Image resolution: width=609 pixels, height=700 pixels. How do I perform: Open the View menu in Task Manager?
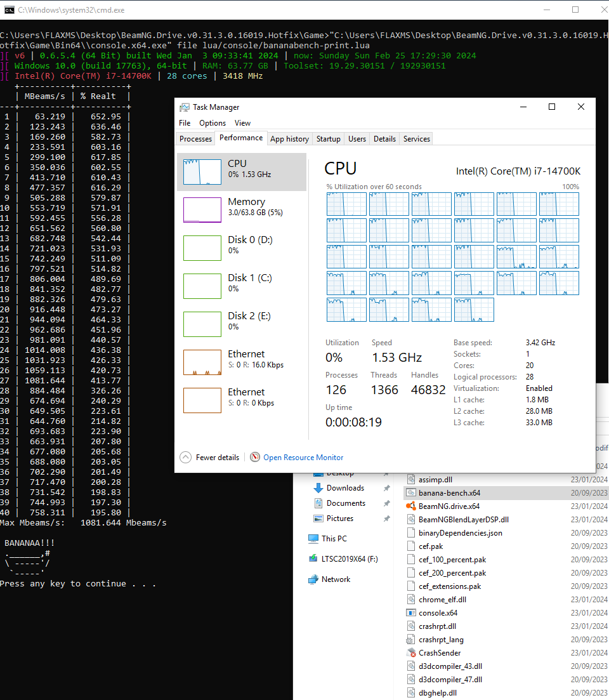243,122
